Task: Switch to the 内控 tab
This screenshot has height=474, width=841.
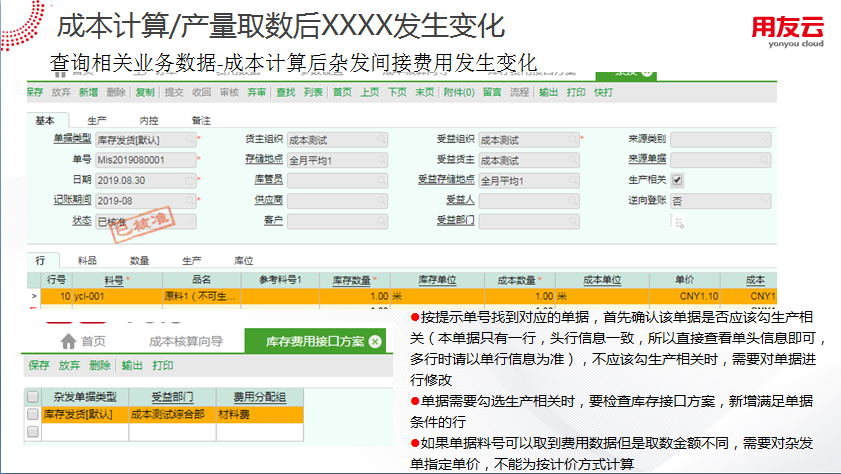Action: coord(148,119)
